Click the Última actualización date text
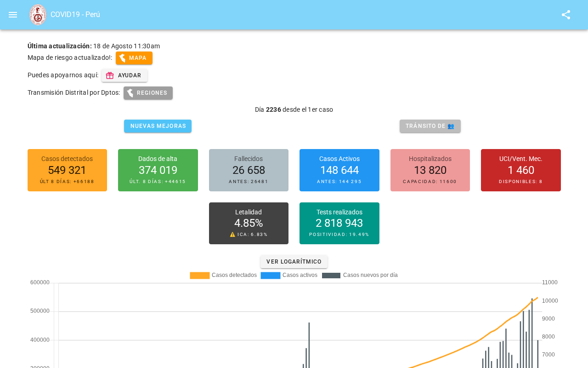Screen dimensions: 588x368 (94, 46)
